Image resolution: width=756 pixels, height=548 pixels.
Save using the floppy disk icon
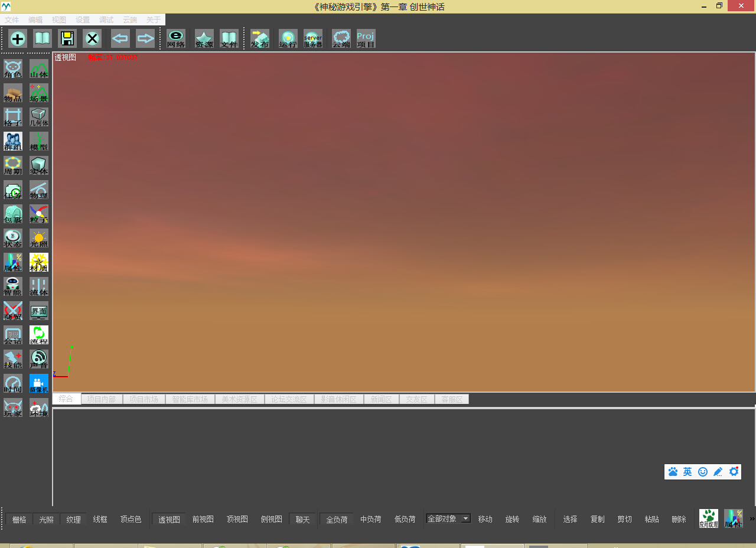pyautogui.click(x=67, y=38)
